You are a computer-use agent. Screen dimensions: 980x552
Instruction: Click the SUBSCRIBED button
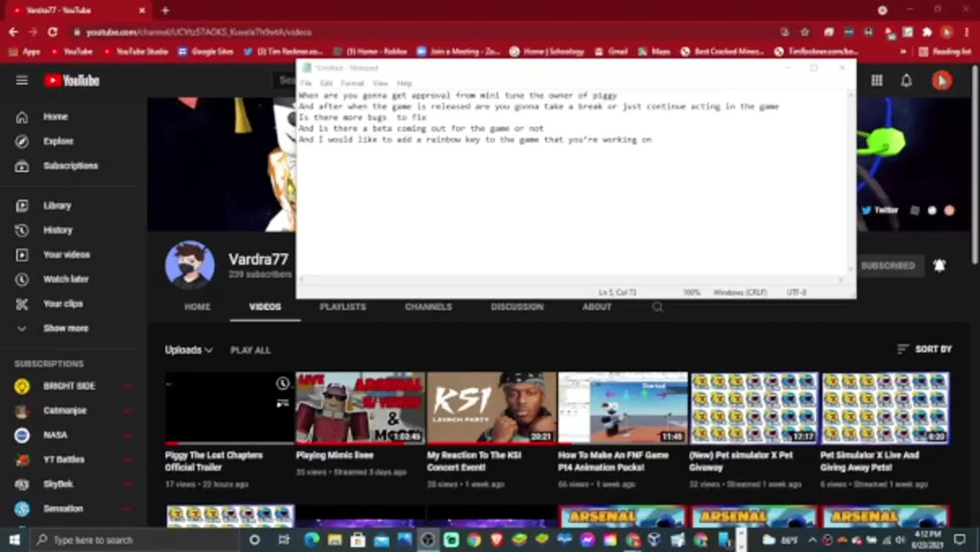pyautogui.click(x=889, y=265)
